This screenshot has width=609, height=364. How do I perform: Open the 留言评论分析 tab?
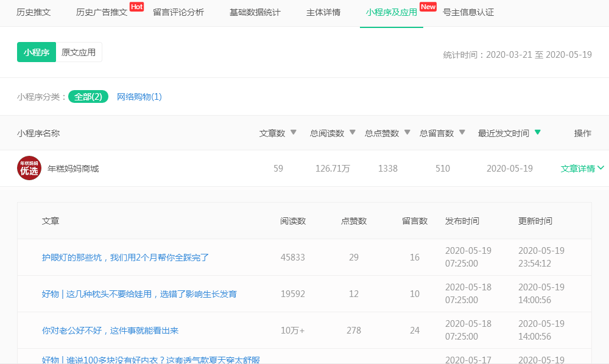(178, 12)
